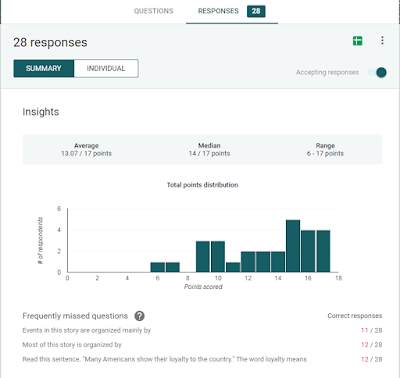Click the histogram bar at 17 points
The height and width of the screenshot is (378, 400).
(x=323, y=251)
